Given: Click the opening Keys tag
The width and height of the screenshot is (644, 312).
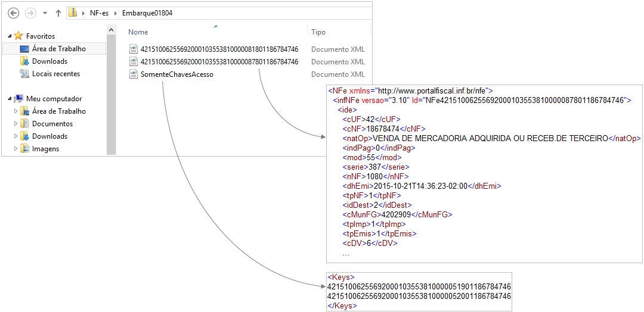Looking at the screenshot, I should click(x=341, y=277).
